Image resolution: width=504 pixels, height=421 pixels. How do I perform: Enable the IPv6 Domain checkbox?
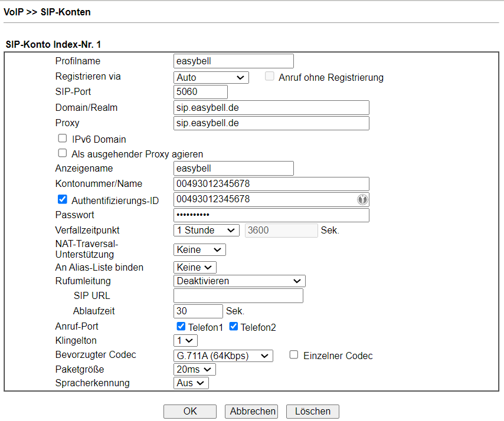tap(63, 139)
